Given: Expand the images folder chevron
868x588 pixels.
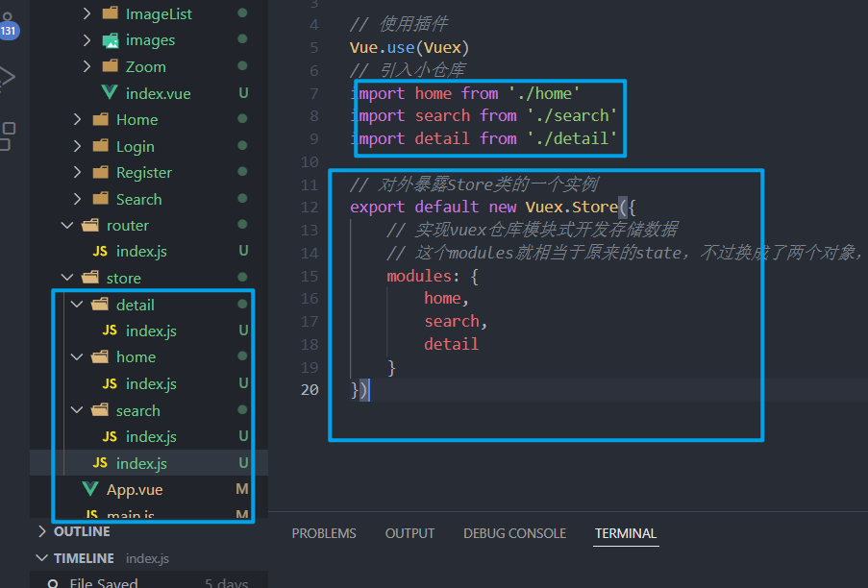Looking at the screenshot, I should coord(87,39).
